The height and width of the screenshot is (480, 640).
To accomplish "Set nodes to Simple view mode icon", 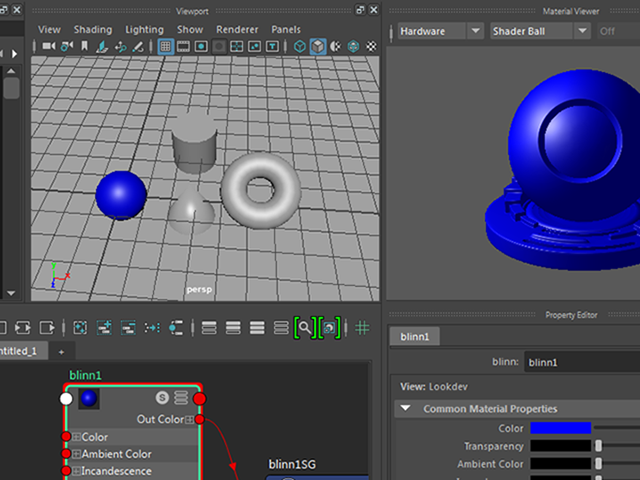I will point(209,328).
